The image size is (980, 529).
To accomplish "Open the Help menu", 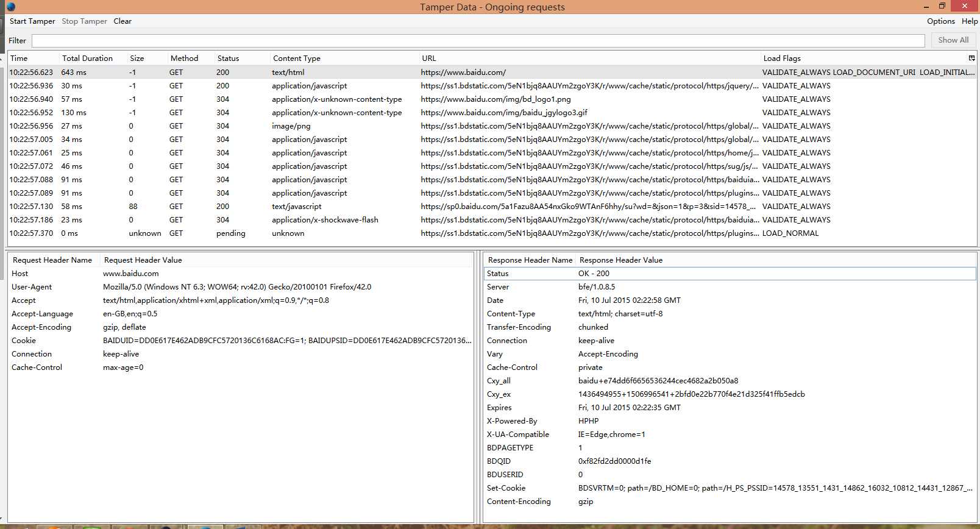I will pos(970,21).
